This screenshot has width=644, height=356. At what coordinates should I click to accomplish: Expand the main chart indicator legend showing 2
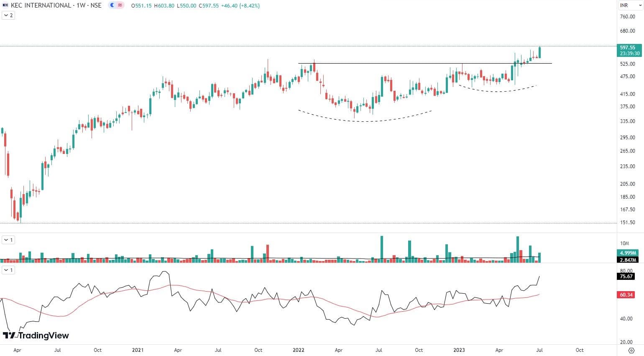[x=8, y=15]
